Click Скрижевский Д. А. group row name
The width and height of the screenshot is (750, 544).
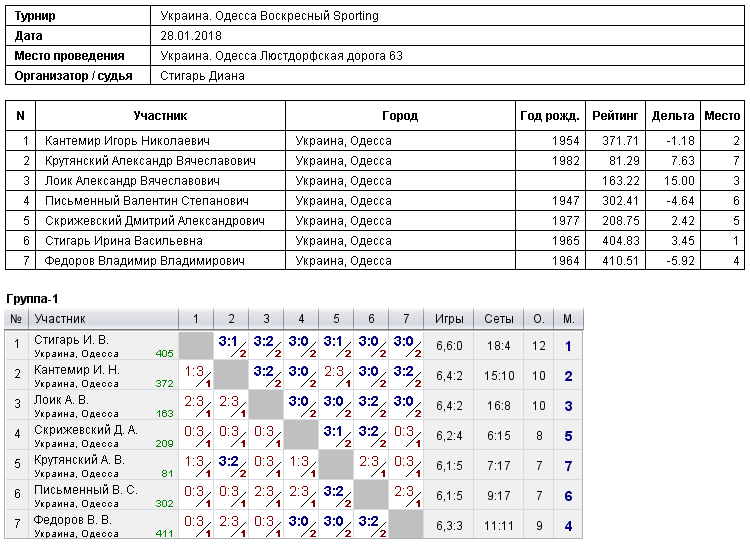pyautogui.click(x=86, y=430)
